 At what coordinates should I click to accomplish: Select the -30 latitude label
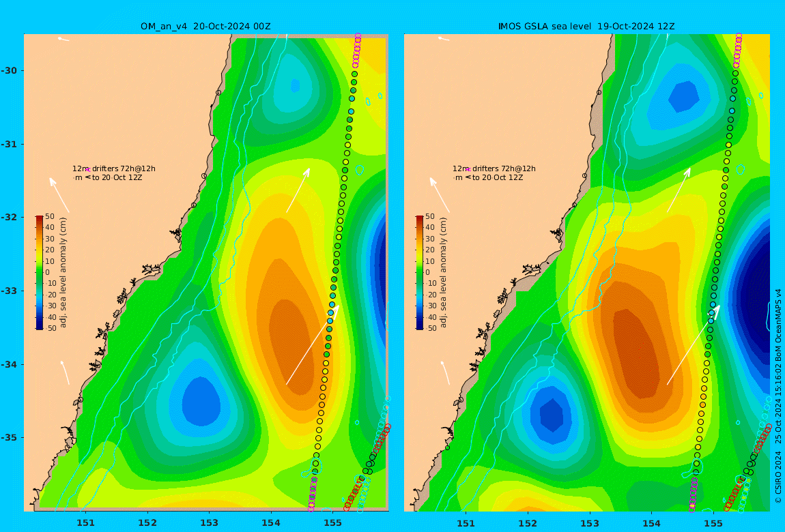point(9,70)
